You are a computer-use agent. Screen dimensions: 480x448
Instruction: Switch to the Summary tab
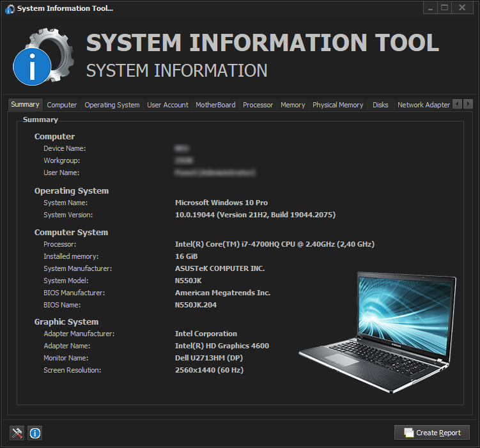[x=25, y=105]
